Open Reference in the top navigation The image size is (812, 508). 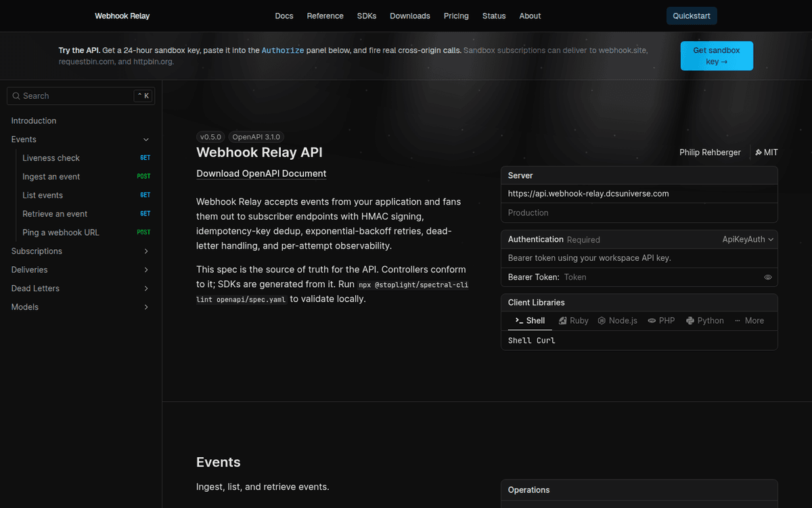pyautogui.click(x=325, y=16)
